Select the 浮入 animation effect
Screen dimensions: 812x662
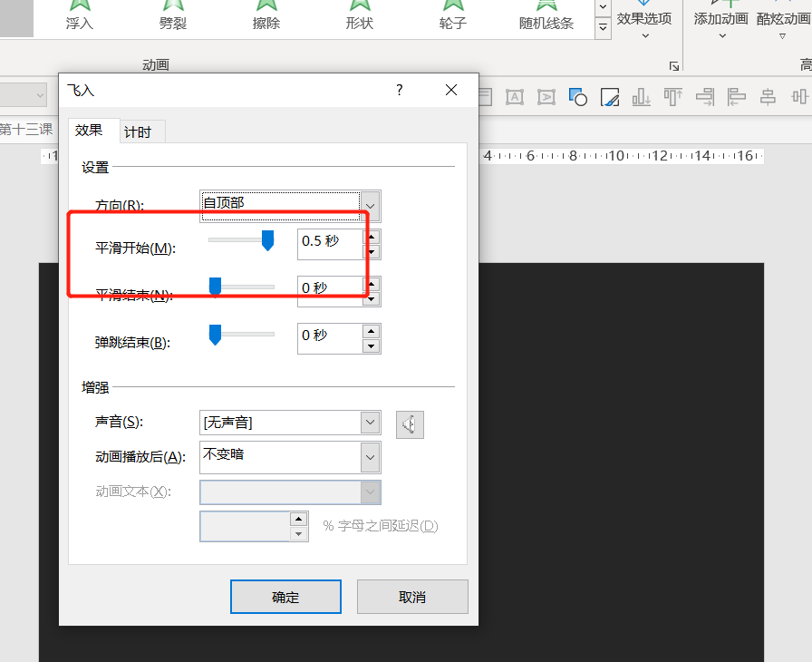coord(82,16)
